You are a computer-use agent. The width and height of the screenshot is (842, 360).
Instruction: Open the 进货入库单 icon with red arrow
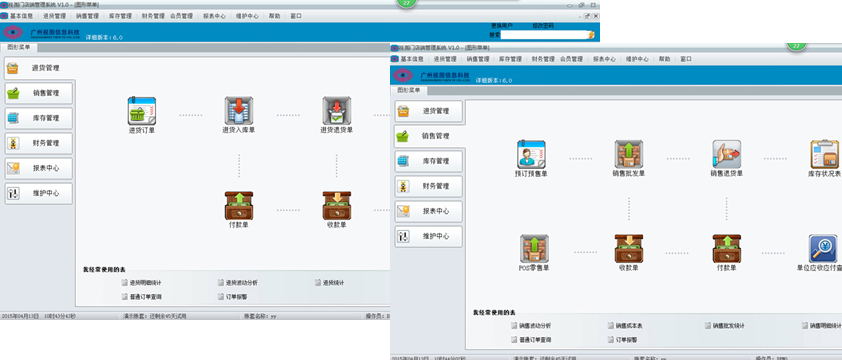pyautogui.click(x=239, y=111)
